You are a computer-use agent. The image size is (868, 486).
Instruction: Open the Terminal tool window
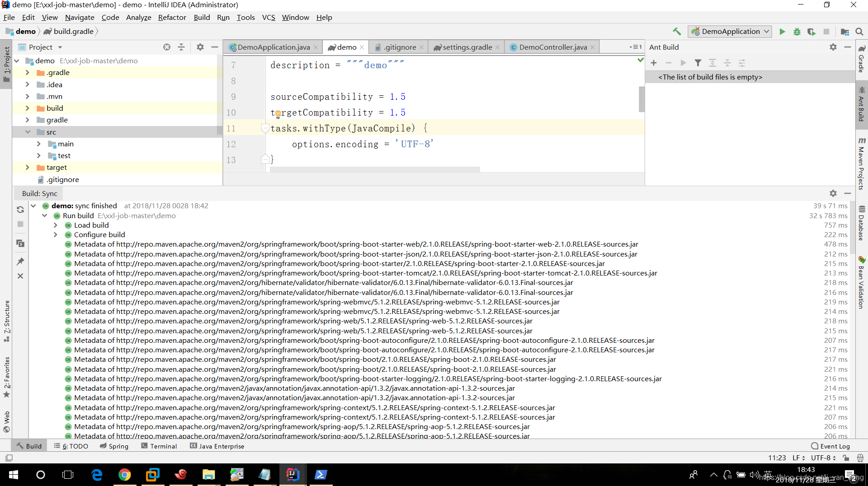point(159,446)
